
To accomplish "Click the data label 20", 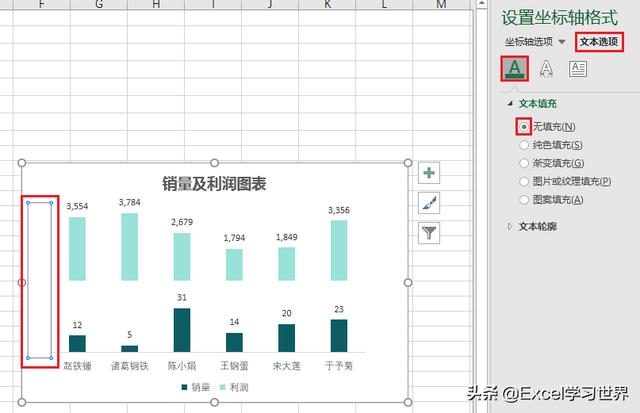I will [287, 313].
